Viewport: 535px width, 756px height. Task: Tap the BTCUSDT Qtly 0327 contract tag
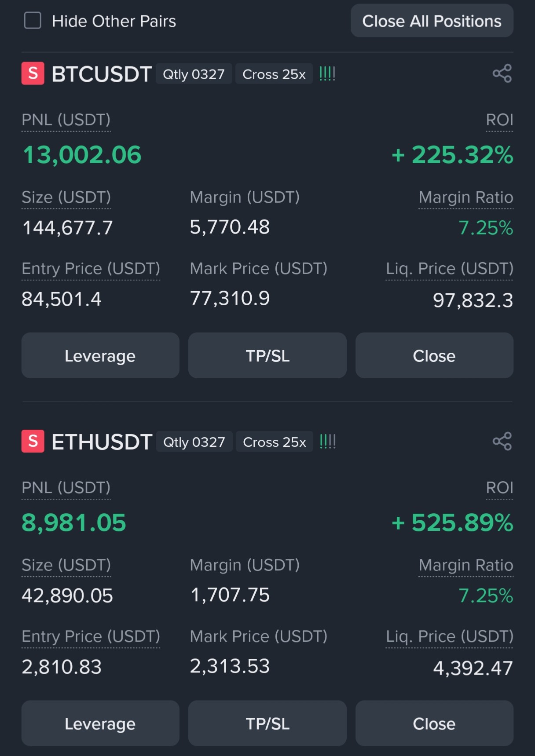pyautogui.click(x=194, y=74)
